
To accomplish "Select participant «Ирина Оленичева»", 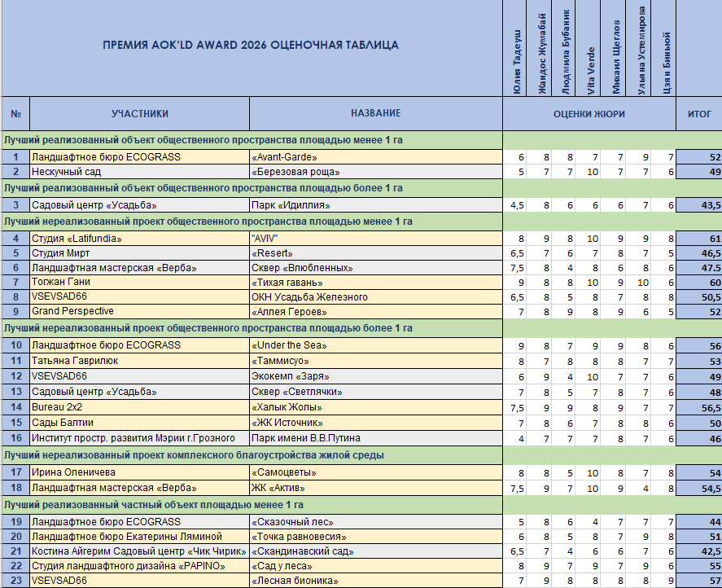I will click(138, 472).
